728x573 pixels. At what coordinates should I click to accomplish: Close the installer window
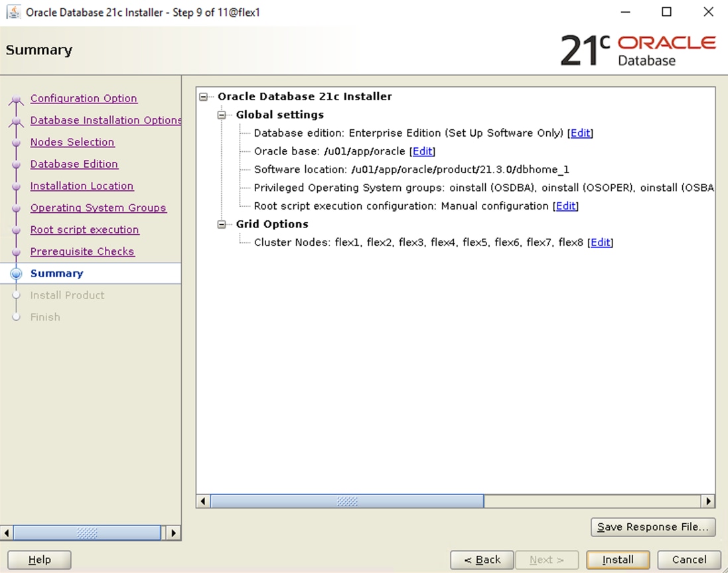709,12
